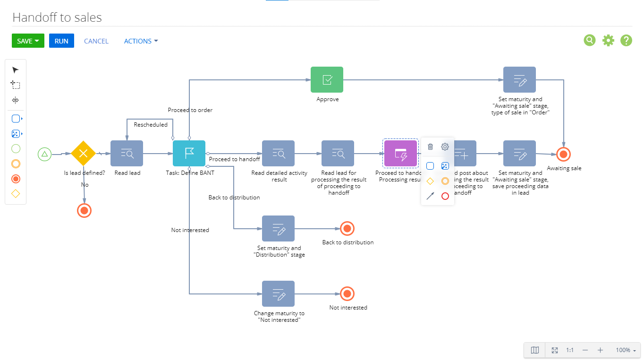Pick the space adjustment tool in the palette
Screen dimensions: 644x362
coord(16,100)
